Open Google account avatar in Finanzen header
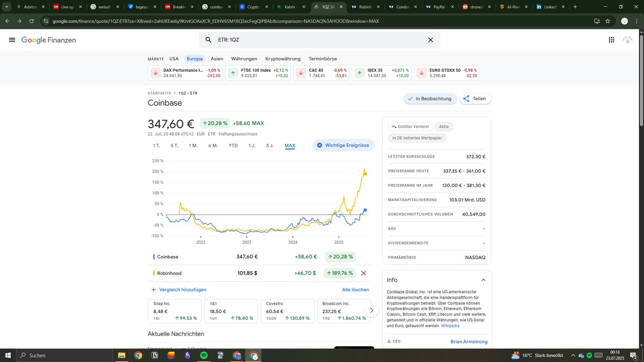The image size is (644, 362). click(627, 40)
